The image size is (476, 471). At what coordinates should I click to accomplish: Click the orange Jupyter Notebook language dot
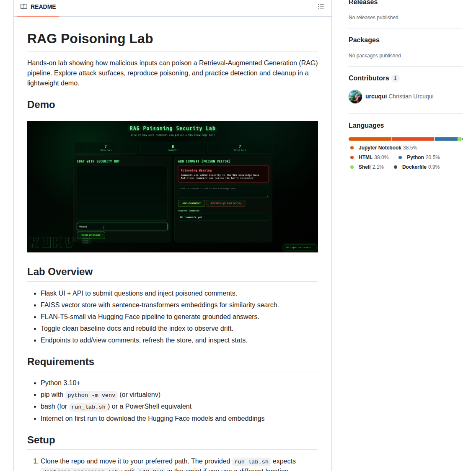[x=352, y=147]
